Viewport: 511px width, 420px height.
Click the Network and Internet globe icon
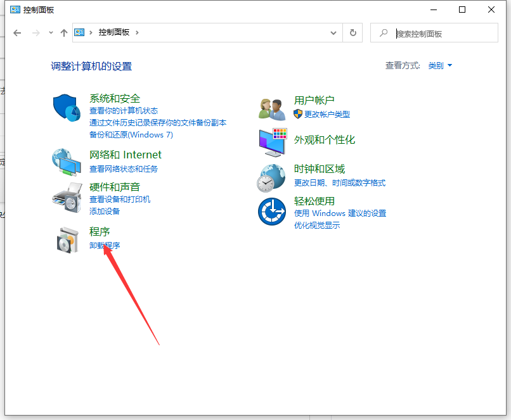coord(67,162)
